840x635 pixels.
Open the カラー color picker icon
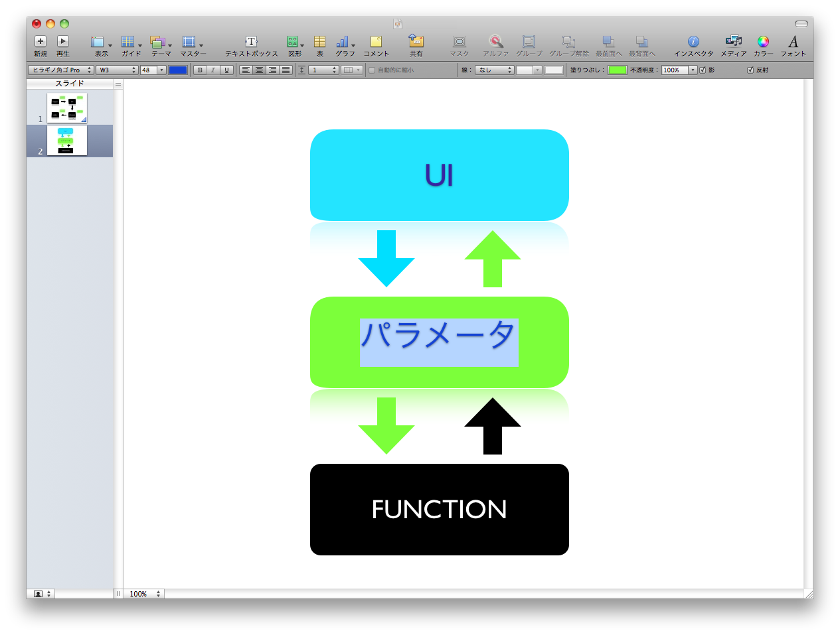(x=763, y=42)
